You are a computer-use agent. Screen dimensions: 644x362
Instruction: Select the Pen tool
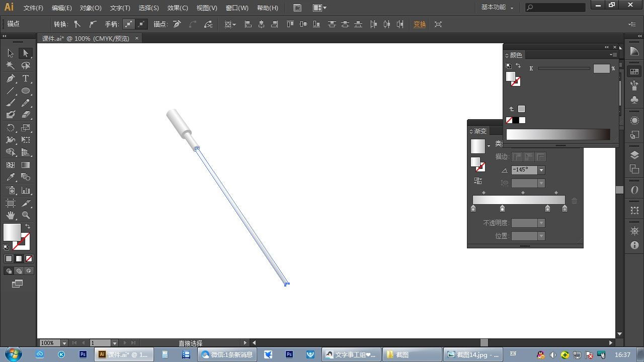tap(11, 78)
